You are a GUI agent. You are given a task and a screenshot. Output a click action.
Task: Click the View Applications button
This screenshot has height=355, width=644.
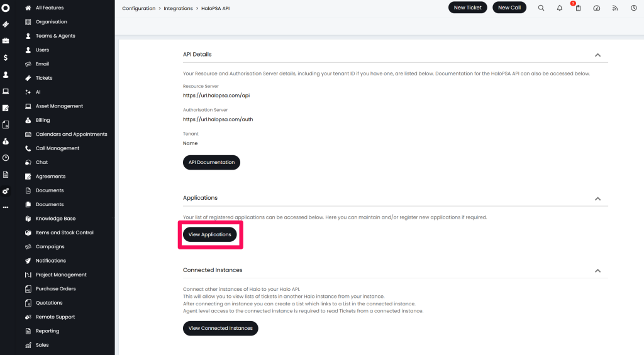coord(210,234)
